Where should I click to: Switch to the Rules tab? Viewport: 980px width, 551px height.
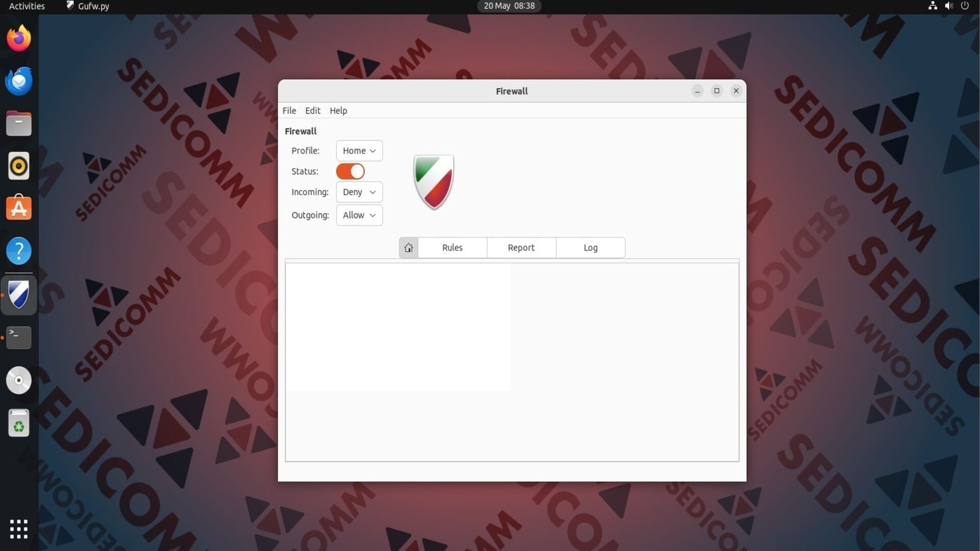coord(452,247)
